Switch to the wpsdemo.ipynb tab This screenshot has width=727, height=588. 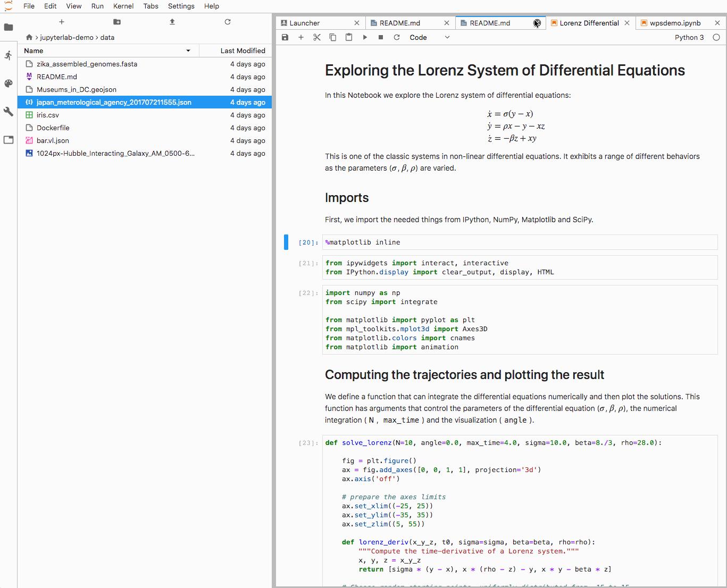click(x=675, y=23)
